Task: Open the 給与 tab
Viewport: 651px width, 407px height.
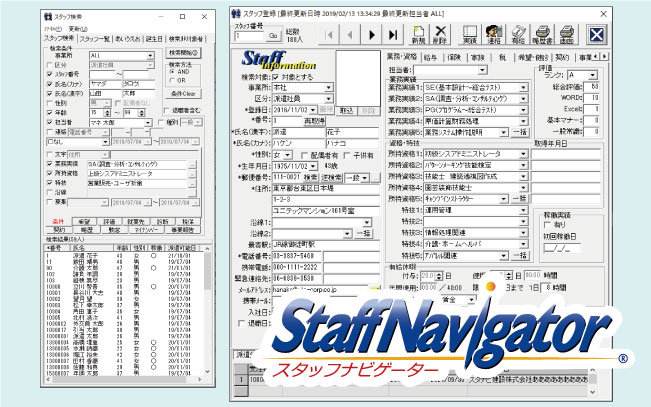Action: click(431, 57)
